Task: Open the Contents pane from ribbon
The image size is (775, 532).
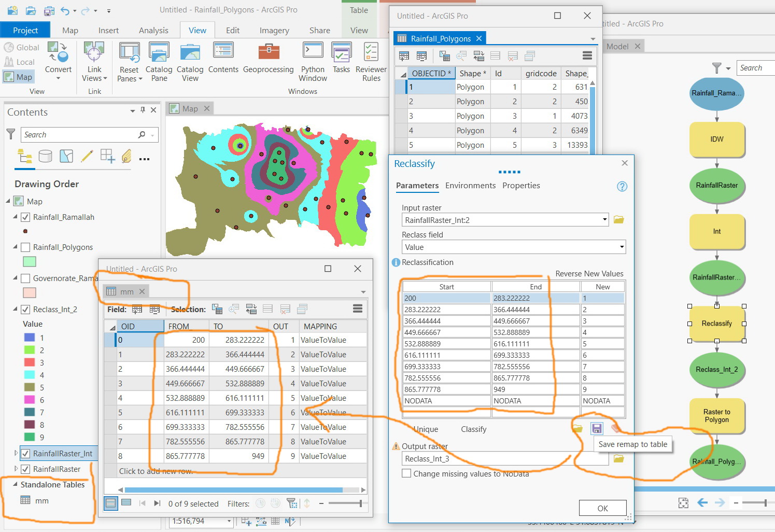Action: [223, 58]
